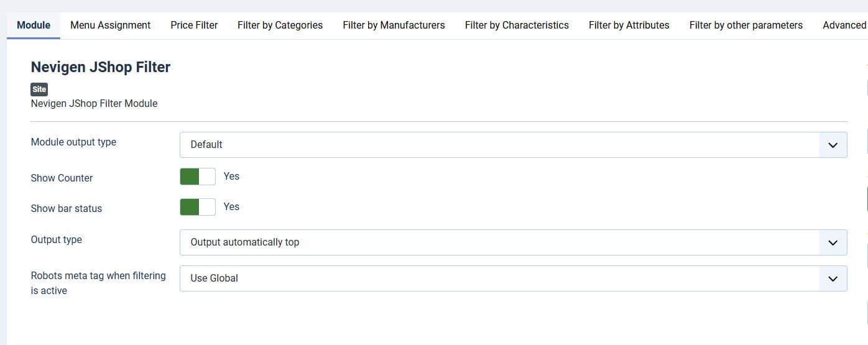Toggle the Show Counter switch
This screenshot has height=345, width=868.
(198, 177)
